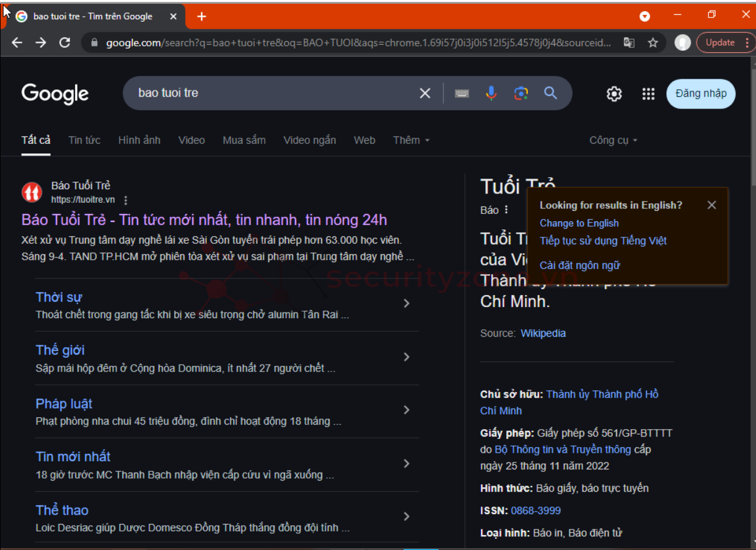Click the Sập mái hộp đêm snippet text

[185, 368]
